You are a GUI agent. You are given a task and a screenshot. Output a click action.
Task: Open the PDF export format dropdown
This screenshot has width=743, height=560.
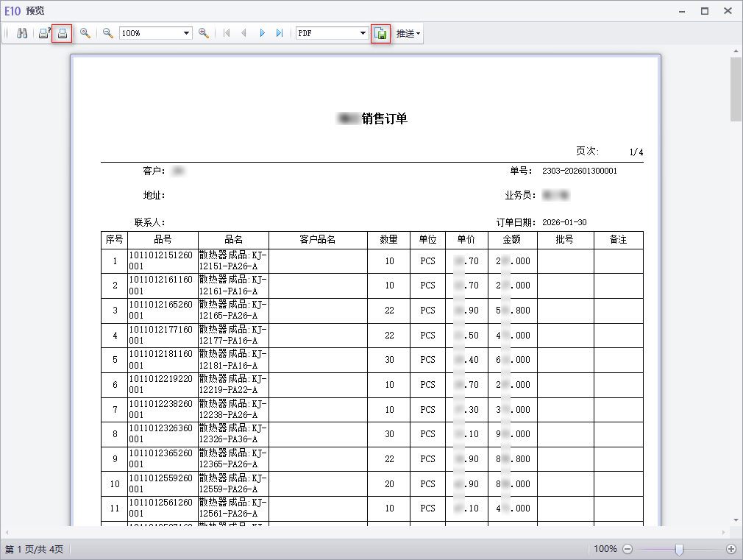(363, 33)
